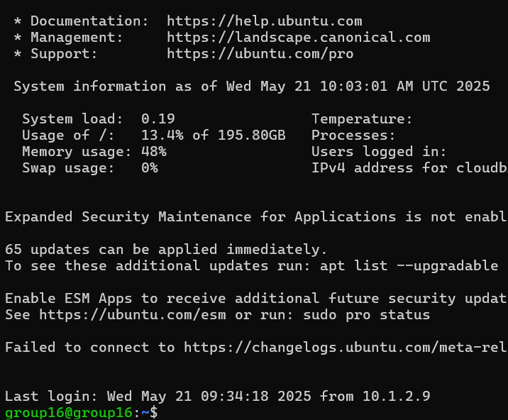Viewport: 508px width, 420px height.
Task: Click the System load value 0.19
Action: point(158,119)
